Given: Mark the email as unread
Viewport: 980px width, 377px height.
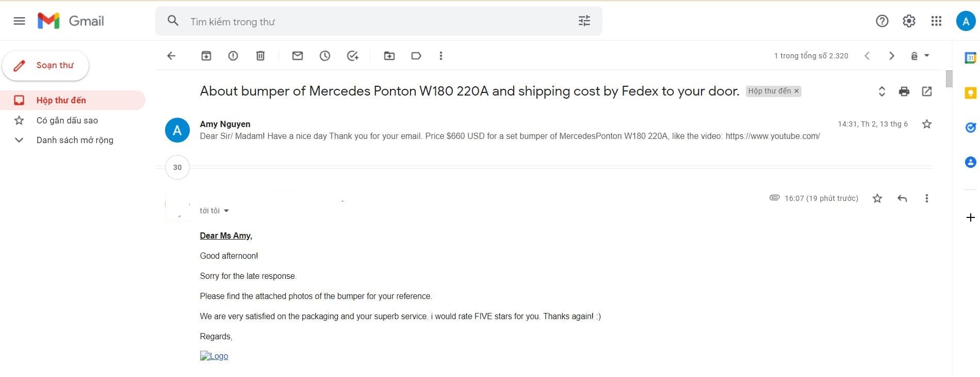Looking at the screenshot, I should [x=298, y=56].
